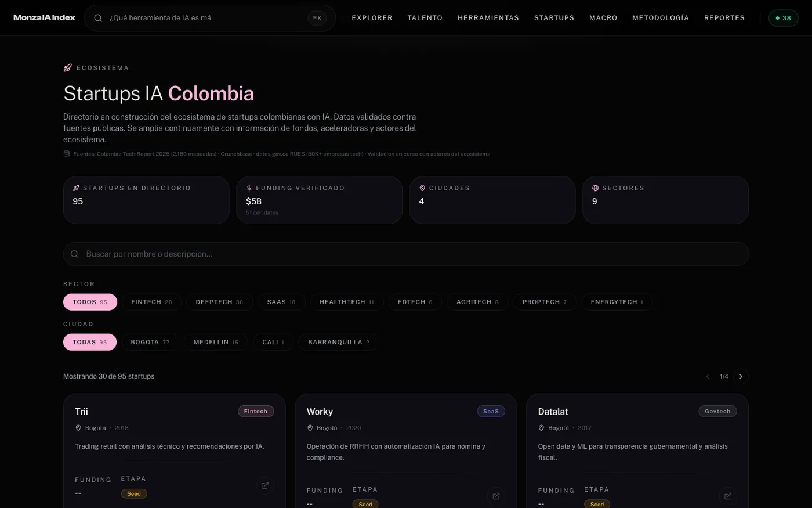Focus the AI tool search field in header
The height and width of the screenshot is (508, 812).
209,18
